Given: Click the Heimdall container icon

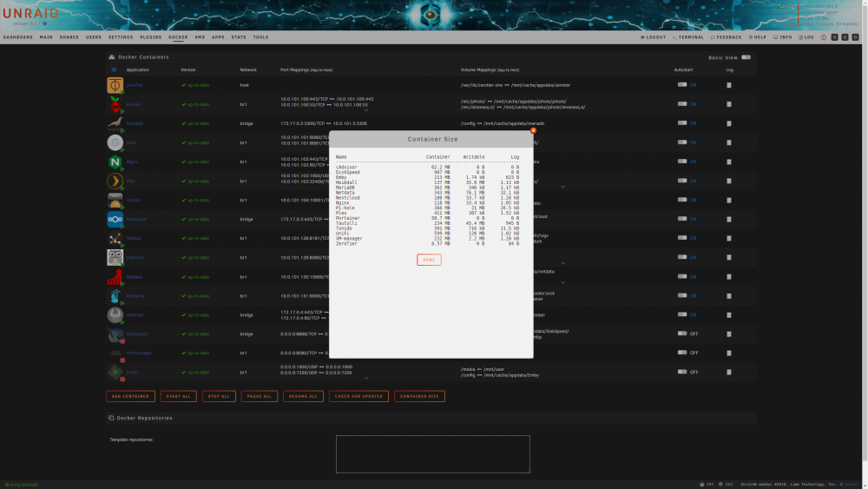Looking at the screenshot, I should 115,315.
